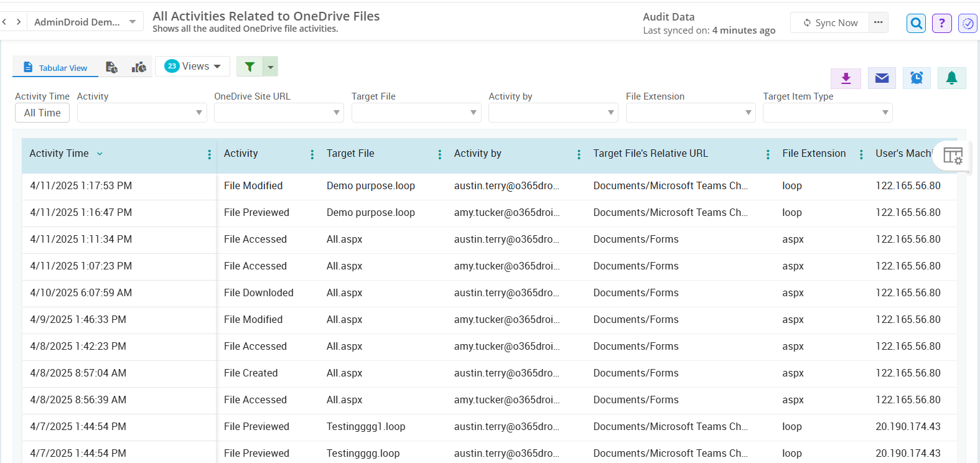
Task: Open Target File column options menu
Action: [439, 154]
